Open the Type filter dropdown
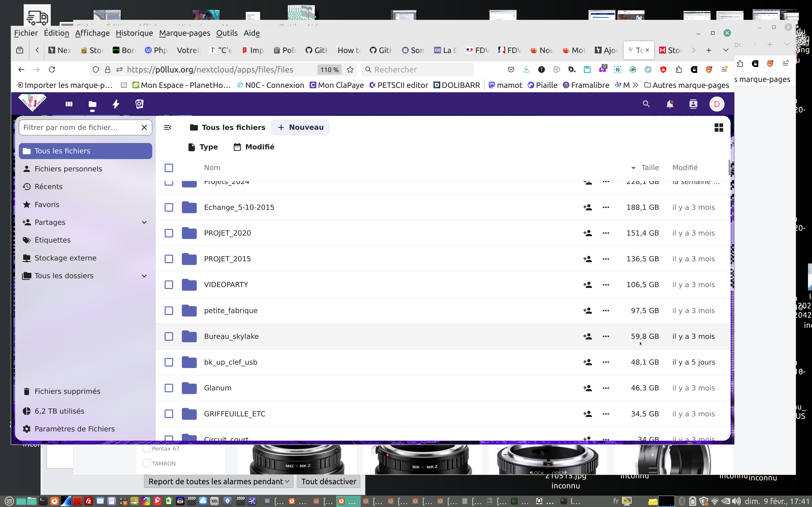 click(x=203, y=147)
